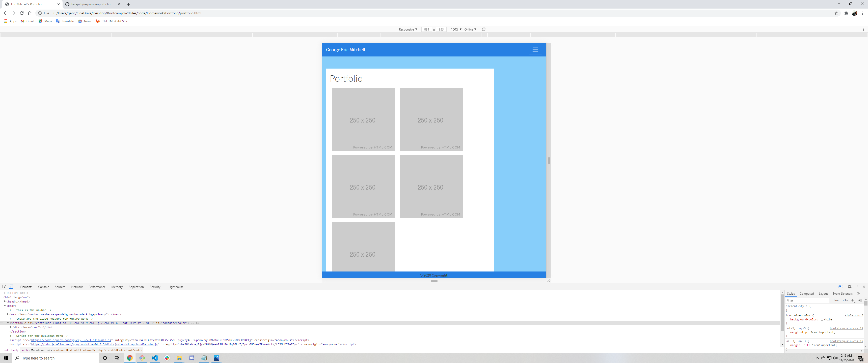Show more Styles pane tabs chevron

[858, 293]
